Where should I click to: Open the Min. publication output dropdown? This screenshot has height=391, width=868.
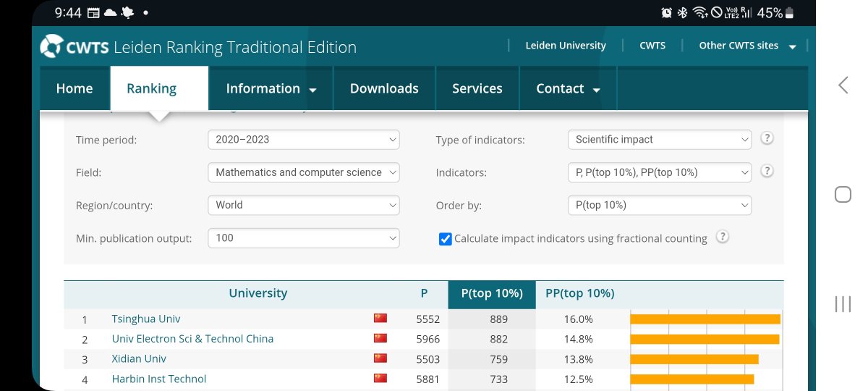click(x=304, y=237)
